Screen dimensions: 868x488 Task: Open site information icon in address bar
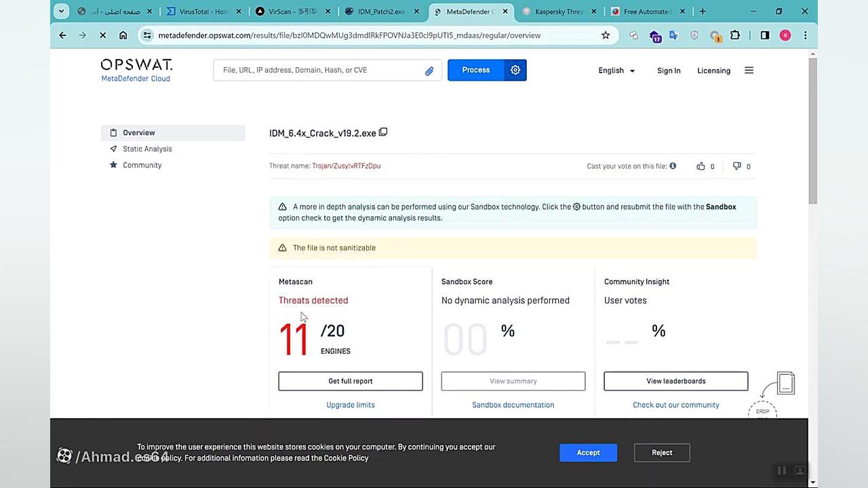147,35
